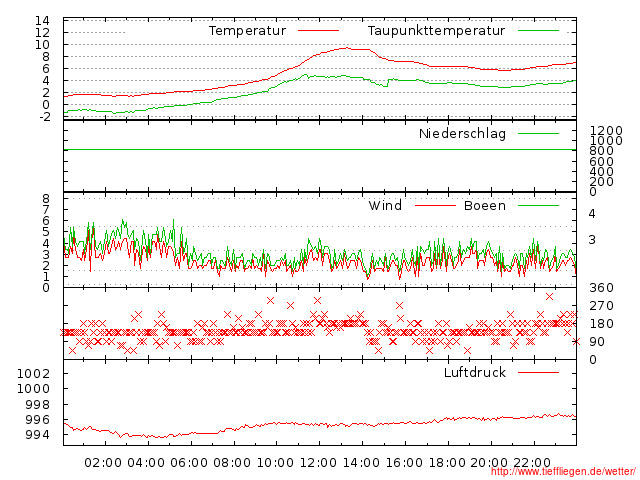Click the Boeen legend label
This screenshot has width=640, height=480.
(484, 205)
